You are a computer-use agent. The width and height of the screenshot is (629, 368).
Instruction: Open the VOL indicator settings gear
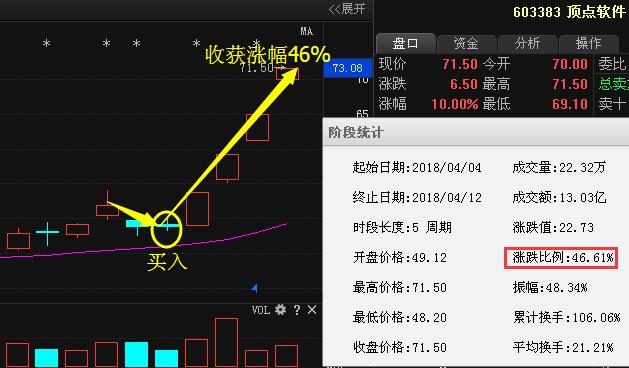[x=280, y=310]
